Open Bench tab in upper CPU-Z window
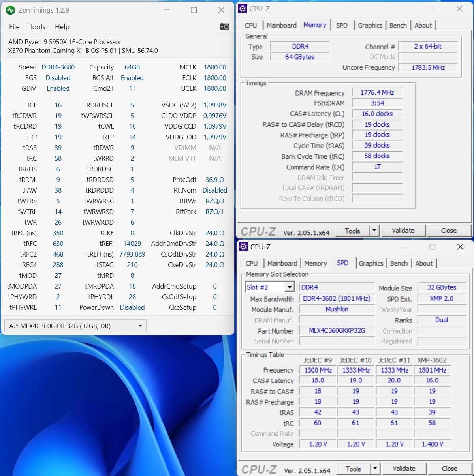474x476 pixels. pos(398,25)
